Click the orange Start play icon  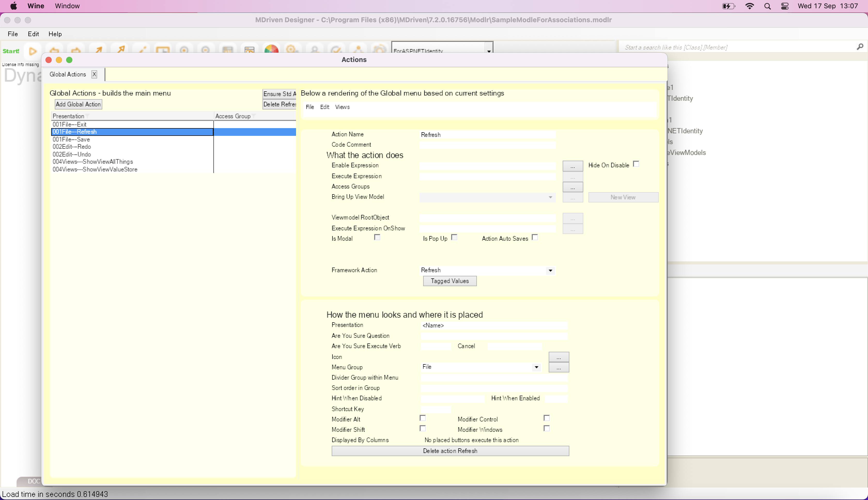[33, 51]
